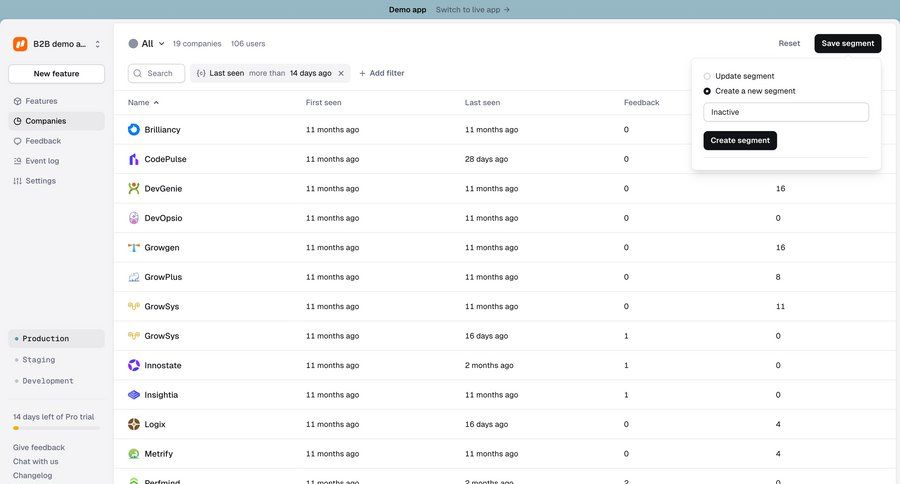Remove the Last seen filter with X
Viewport: 900px width, 484px height.
point(341,73)
